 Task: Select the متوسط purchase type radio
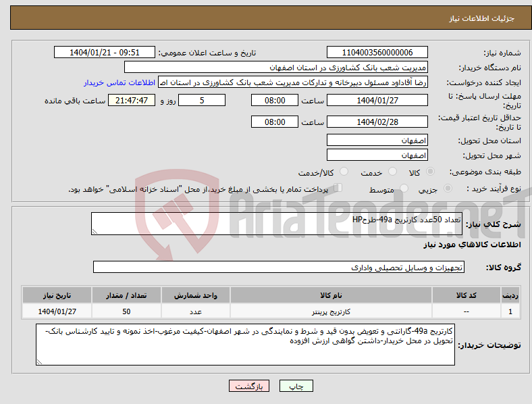click(x=404, y=188)
